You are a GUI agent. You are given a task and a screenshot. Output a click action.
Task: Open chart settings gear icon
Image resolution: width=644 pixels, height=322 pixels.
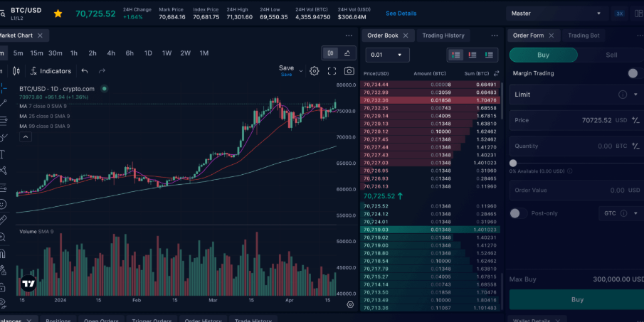click(314, 71)
